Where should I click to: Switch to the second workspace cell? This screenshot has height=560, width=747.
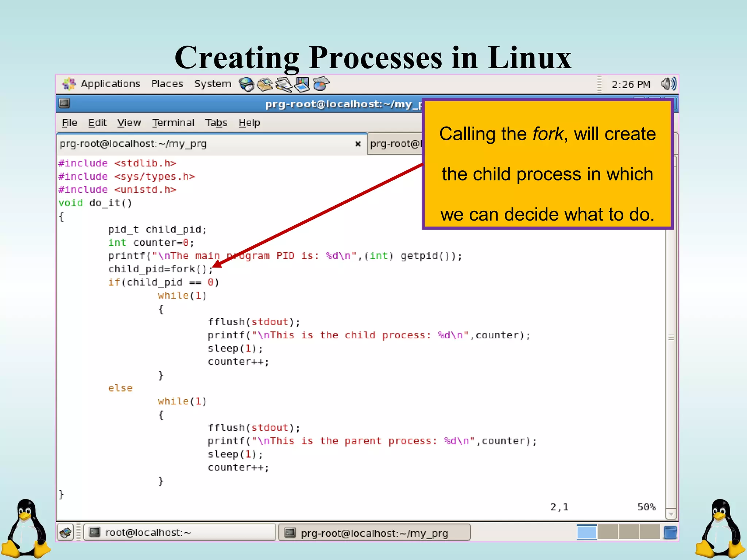coord(608,532)
